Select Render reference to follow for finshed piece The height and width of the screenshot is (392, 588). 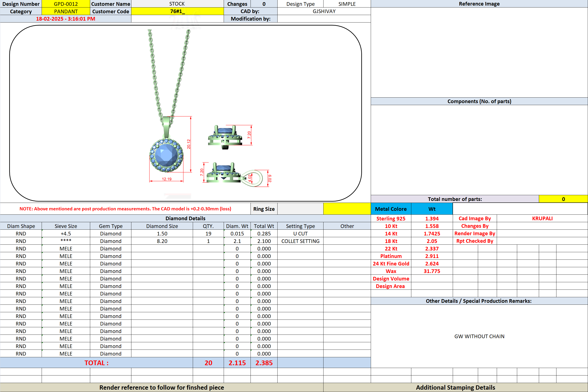click(162, 387)
